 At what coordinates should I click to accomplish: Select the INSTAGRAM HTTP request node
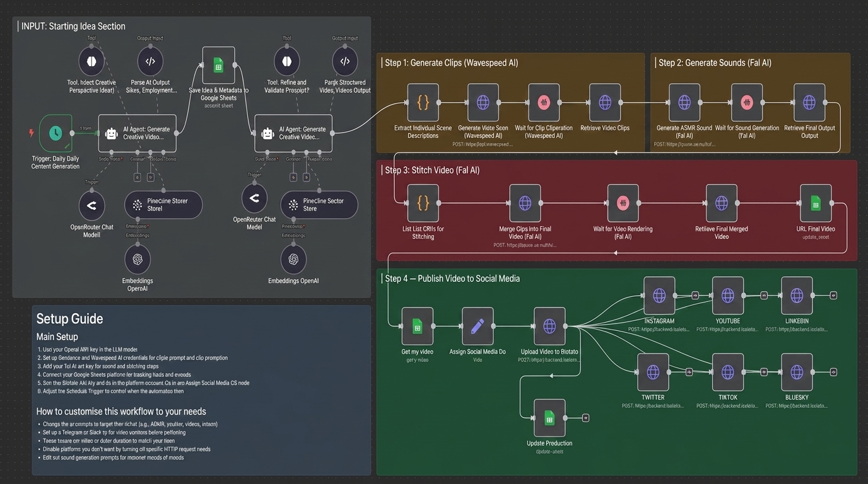[659, 295]
